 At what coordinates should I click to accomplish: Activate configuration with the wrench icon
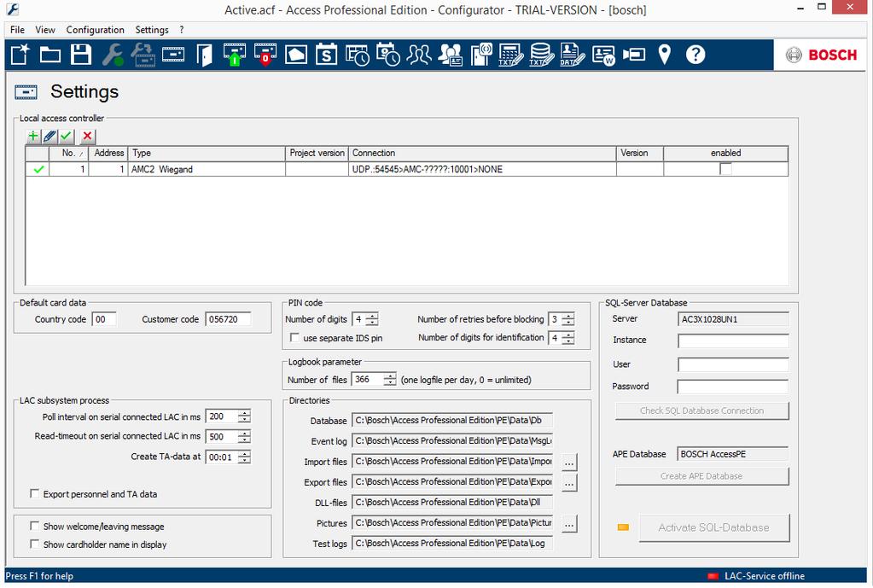(x=112, y=55)
